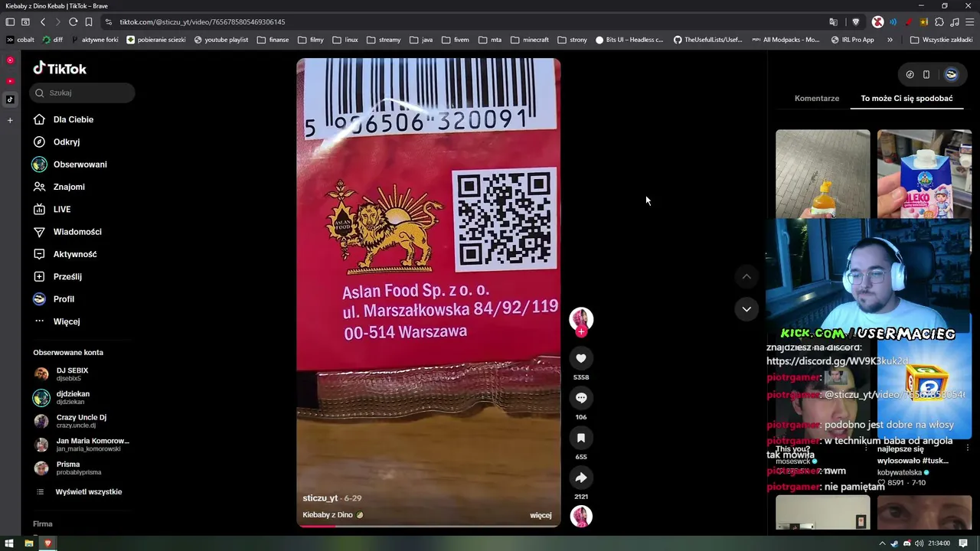The height and width of the screenshot is (551, 980).
Task: Bookmark this page in Brave toolbar
Action: coord(89,22)
